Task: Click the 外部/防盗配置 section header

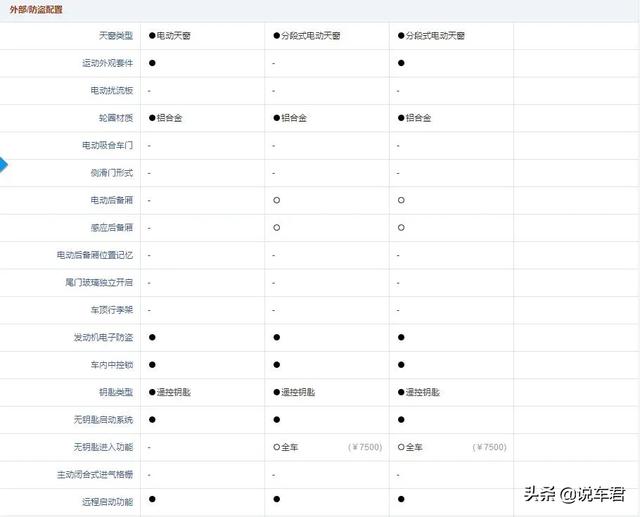Action: [x=36, y=9]
